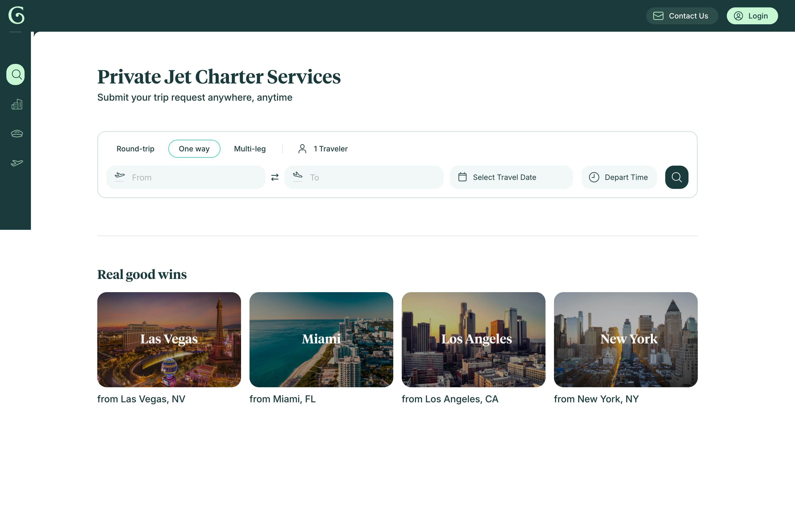Screen dimensions: 795x532
Task: Select the One way trip option
Action: [x=194, y=149]
